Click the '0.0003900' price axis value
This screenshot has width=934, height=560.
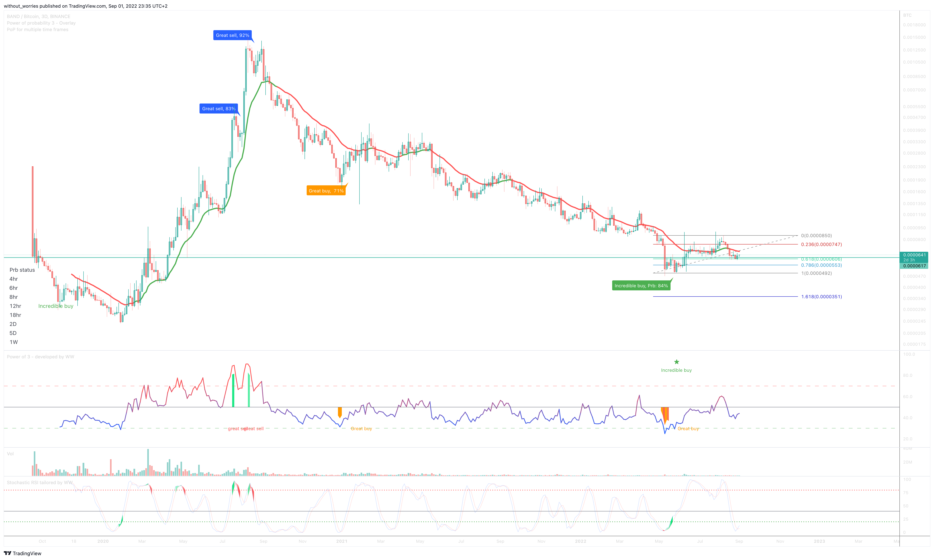(x=914, y=130)
